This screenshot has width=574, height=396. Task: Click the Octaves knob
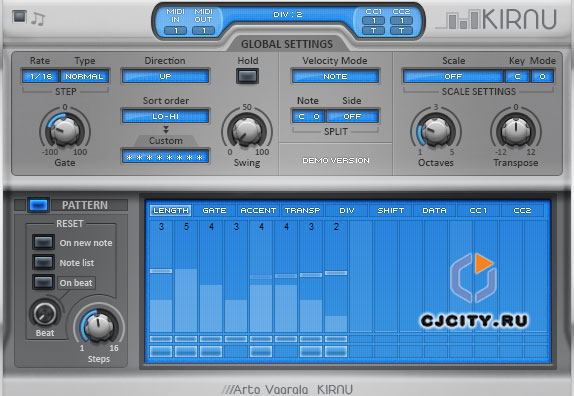coord(436,130)
